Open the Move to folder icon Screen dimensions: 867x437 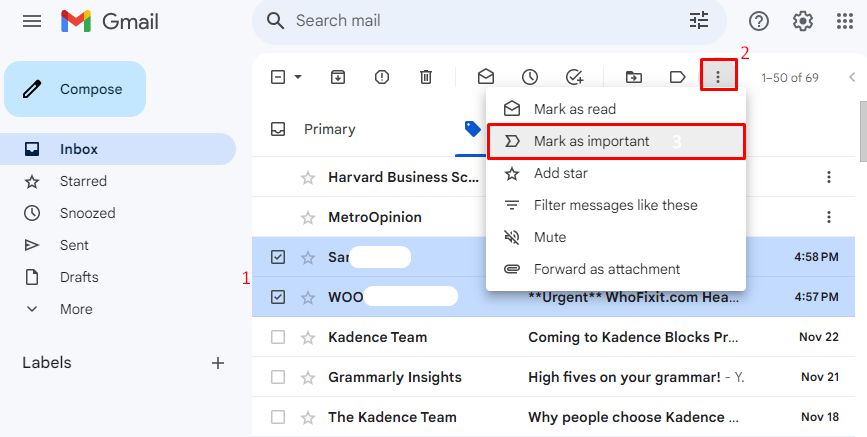tap(633, 77)
